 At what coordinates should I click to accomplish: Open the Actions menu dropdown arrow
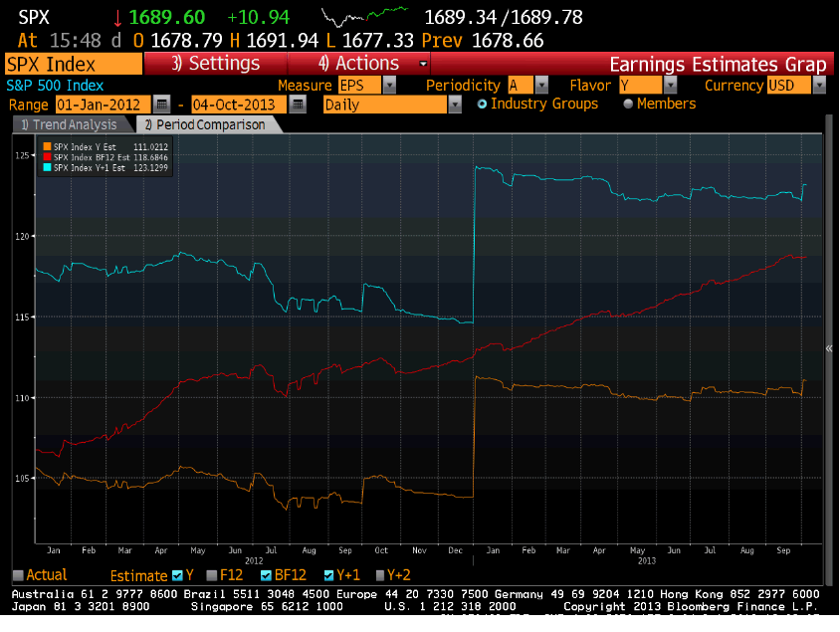point(423,64)
